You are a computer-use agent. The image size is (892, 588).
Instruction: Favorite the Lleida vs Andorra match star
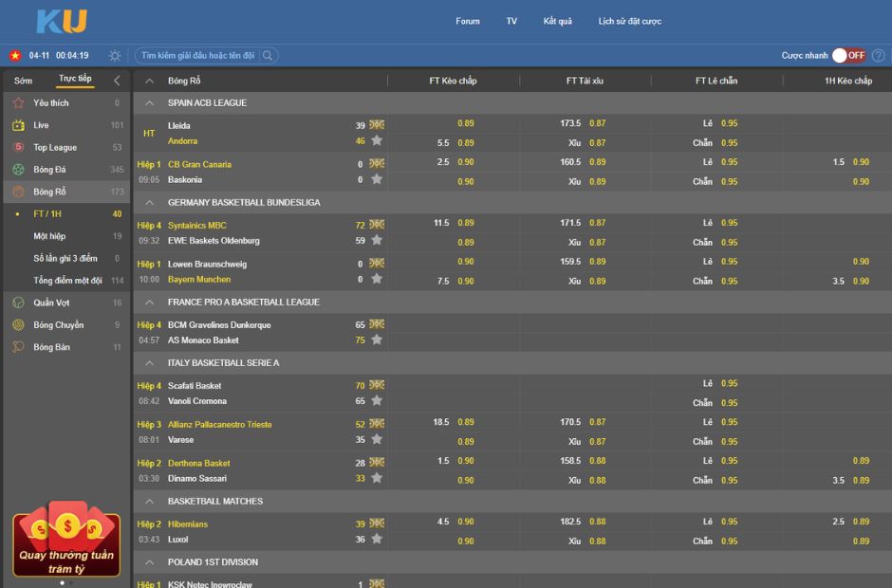click(x=377, y=140)
